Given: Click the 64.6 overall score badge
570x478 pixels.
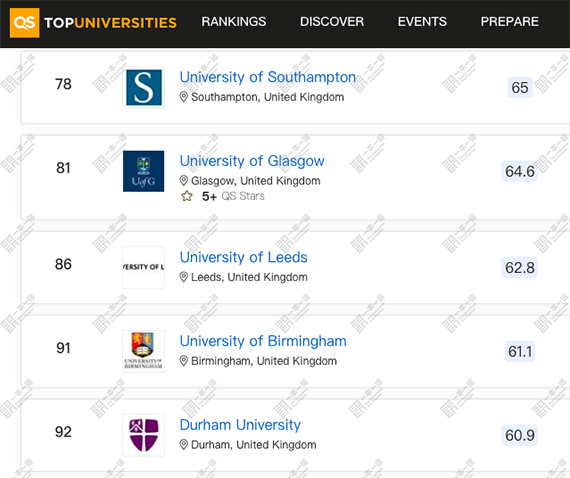Looking at the screenshot, I should (x=519, y=171).
